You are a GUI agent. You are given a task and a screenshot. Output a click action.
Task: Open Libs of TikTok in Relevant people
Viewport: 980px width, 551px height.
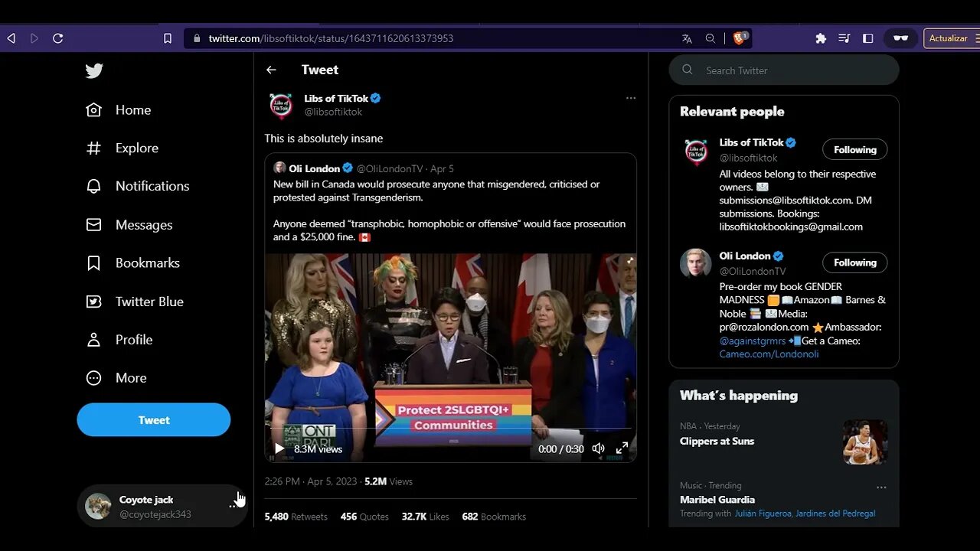point(751,142)
